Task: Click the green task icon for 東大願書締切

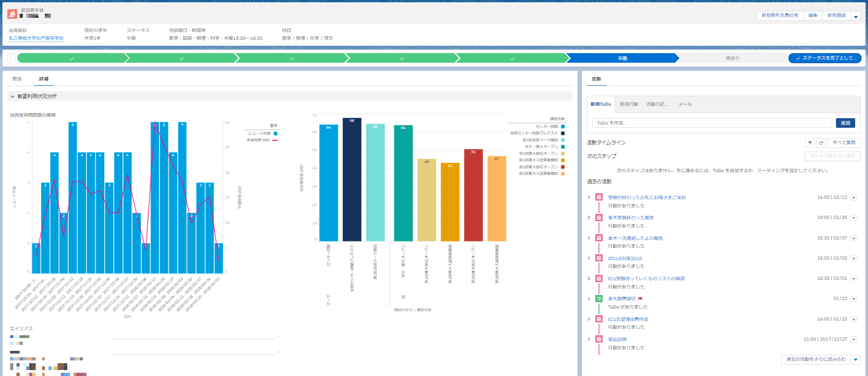Action: coord(598,299)
